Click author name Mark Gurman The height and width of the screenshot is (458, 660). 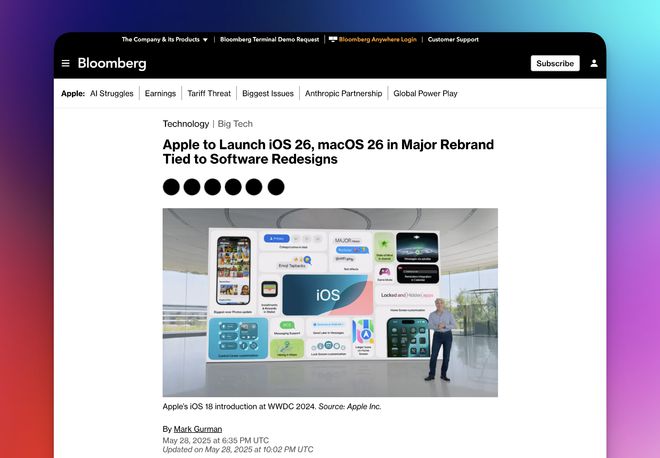point(198,429)
